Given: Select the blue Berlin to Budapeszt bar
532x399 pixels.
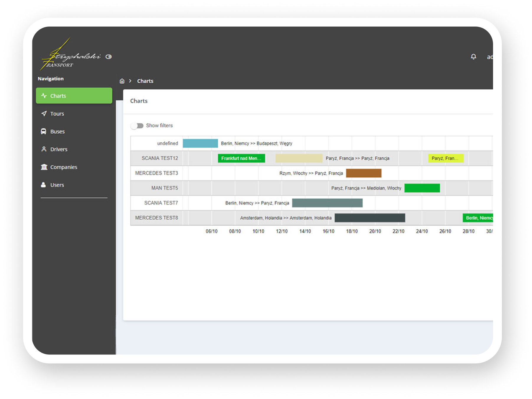Looking at the screenshot, I should coord(200,143).
